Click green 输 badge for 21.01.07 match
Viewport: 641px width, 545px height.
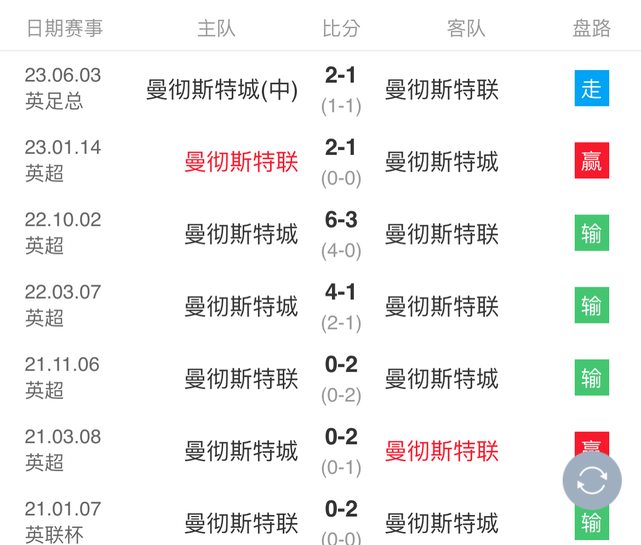tap(591, 522)
